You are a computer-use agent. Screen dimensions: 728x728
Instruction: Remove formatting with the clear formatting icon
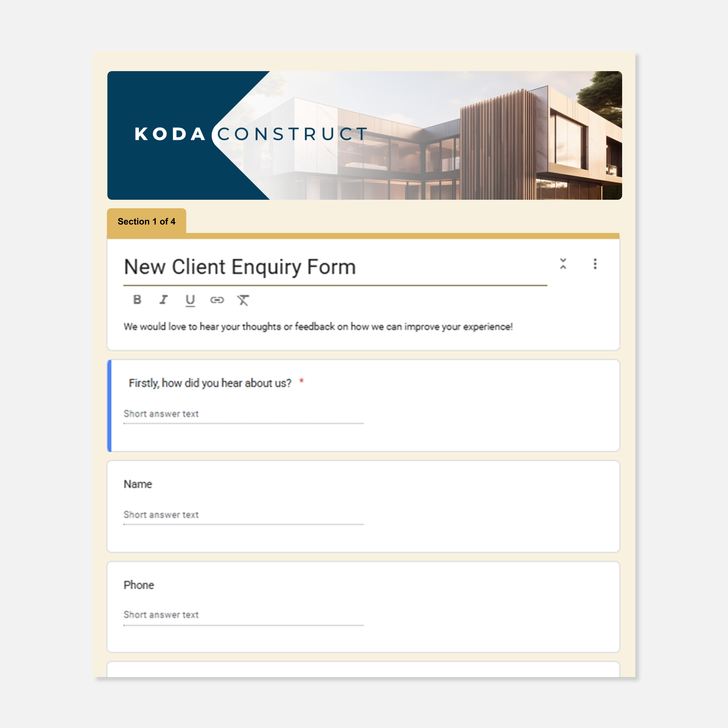(244, 300)
